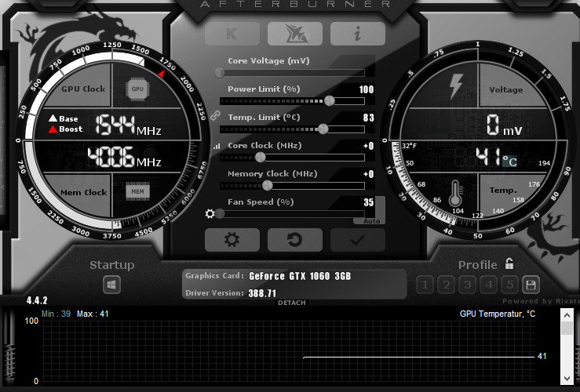Save profile with floppy disk icon
Screen dimensions: 580x392
(x=531, y=285)
